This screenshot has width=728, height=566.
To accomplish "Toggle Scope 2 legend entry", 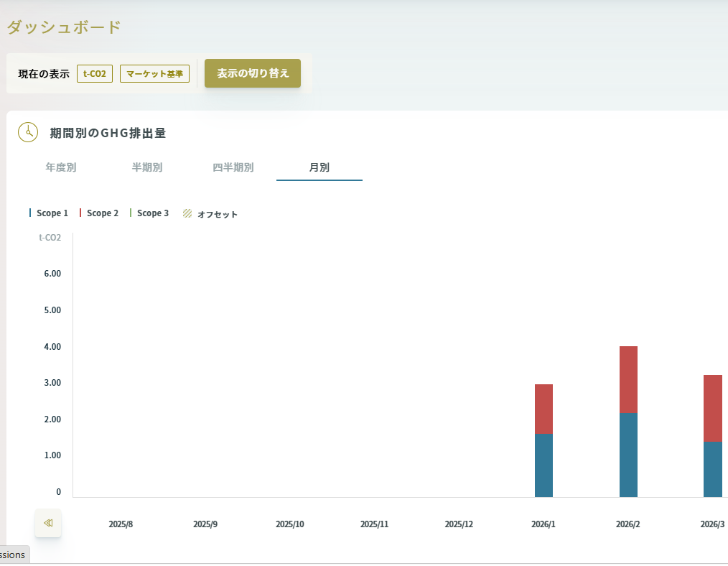I will pyautogui.click(x=99, y=213).
